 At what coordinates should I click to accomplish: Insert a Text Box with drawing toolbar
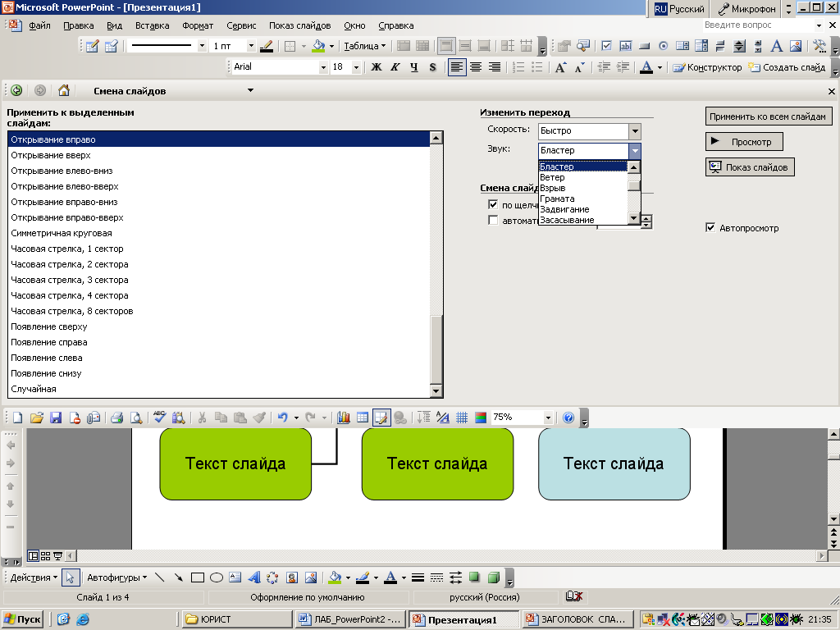(x=235, y=577)
